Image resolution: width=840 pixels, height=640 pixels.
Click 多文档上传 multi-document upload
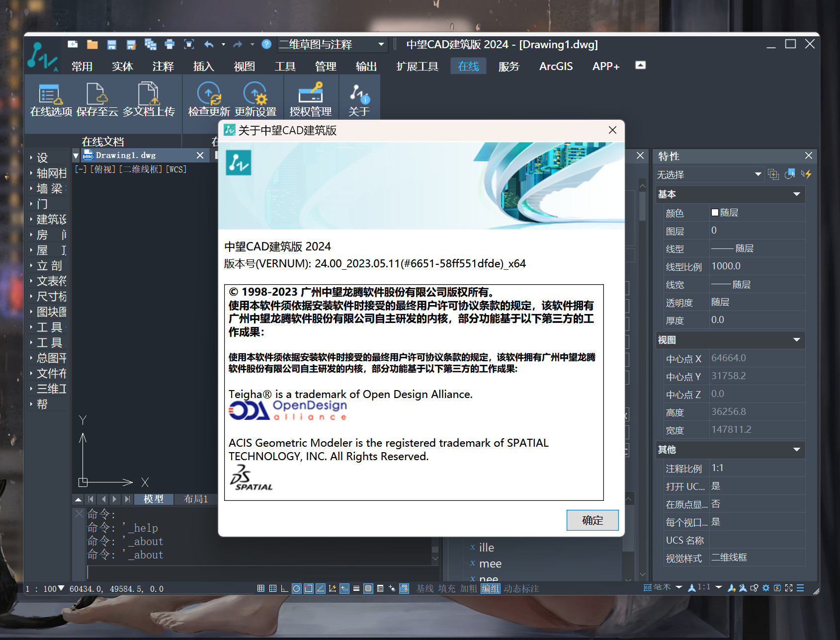(149, 100)
